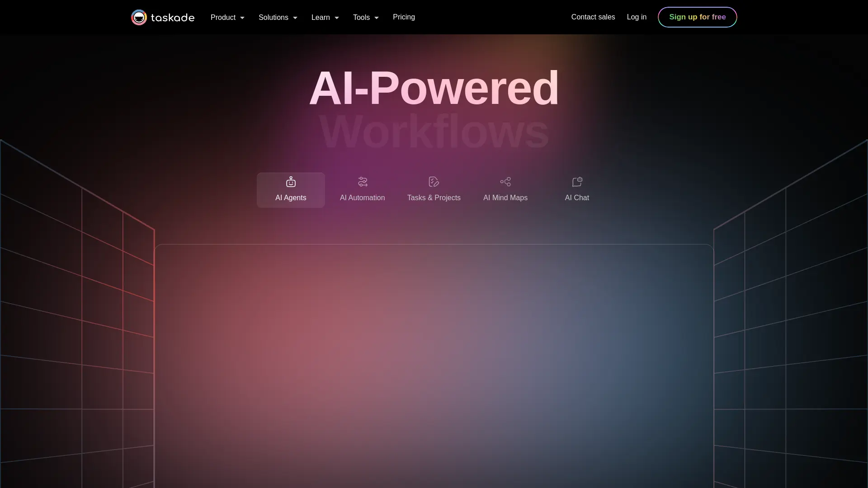Screen dimensions: 868x488
Task: Click the AI-Powered headline text
Action: (x=434, y=88)
